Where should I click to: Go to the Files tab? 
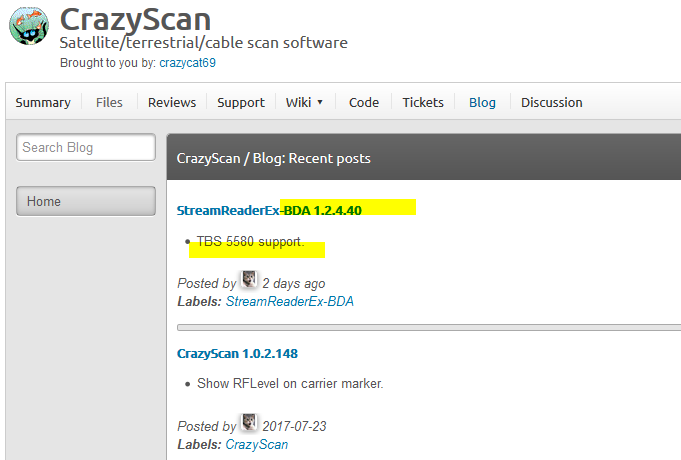109,102
